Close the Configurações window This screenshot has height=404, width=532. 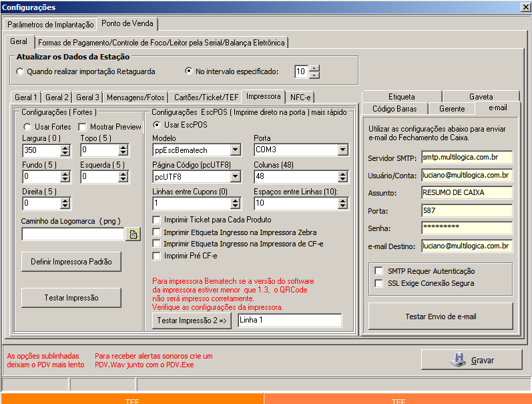click(525, 7)
